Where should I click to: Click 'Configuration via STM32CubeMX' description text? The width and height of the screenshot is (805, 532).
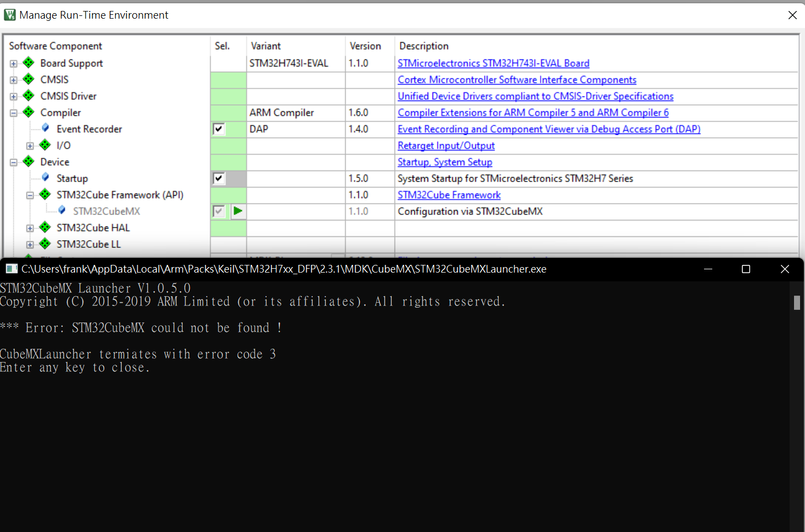click(470, 211)
